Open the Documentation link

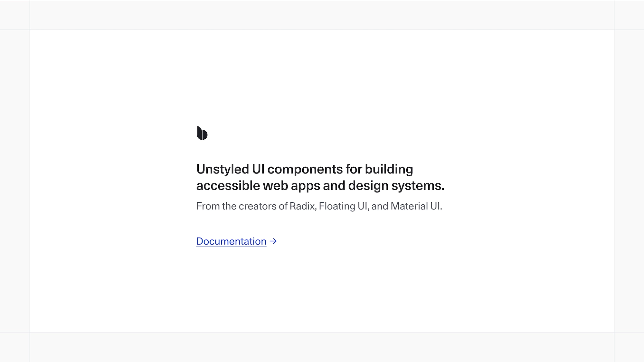pos(231,241)
